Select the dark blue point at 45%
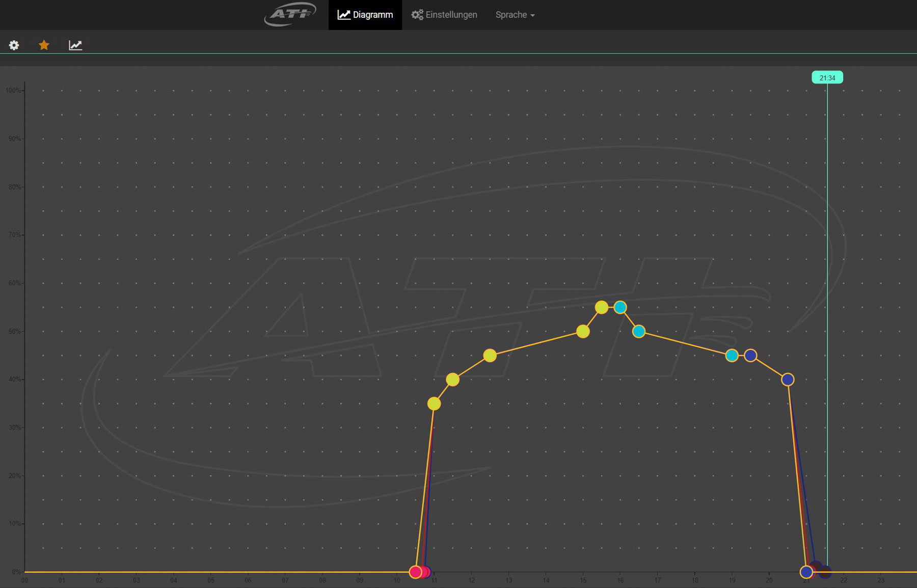This screenshot has height=588, width=917. 750,355
